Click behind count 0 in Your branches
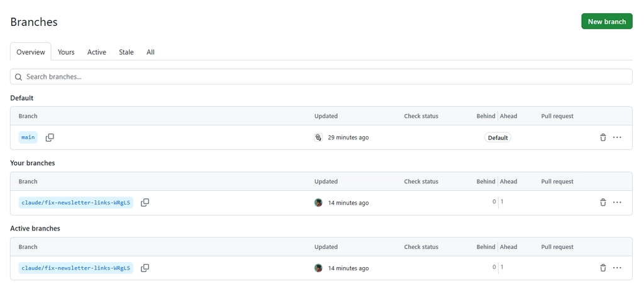Image resolution: width=644 pixels, height=303 pixels. (x=494, y=202)
